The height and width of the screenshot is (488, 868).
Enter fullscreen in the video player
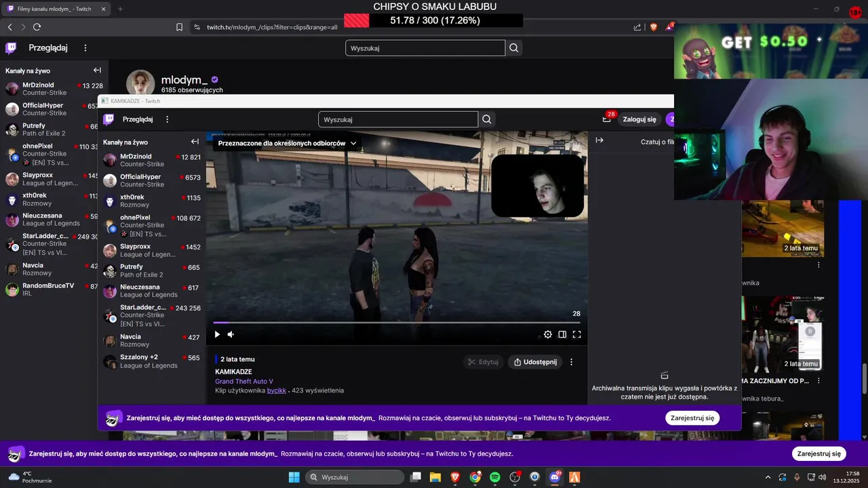(x=577, y=334)
